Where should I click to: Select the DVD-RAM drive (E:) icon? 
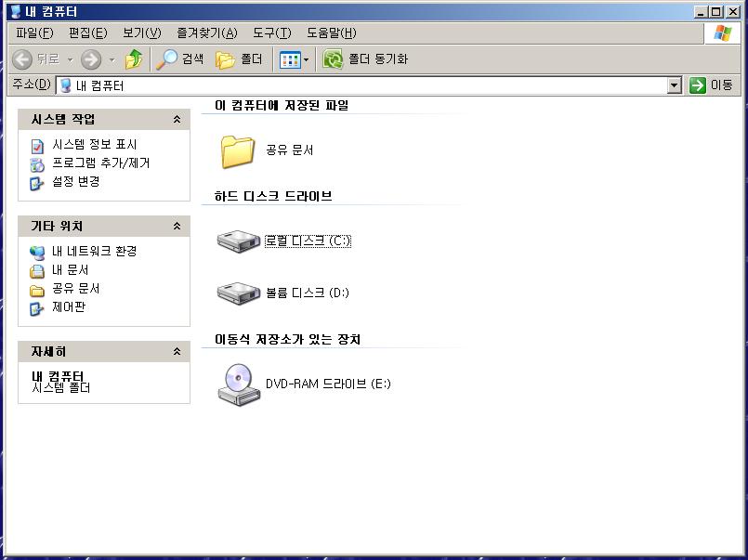tap(239, 384)
